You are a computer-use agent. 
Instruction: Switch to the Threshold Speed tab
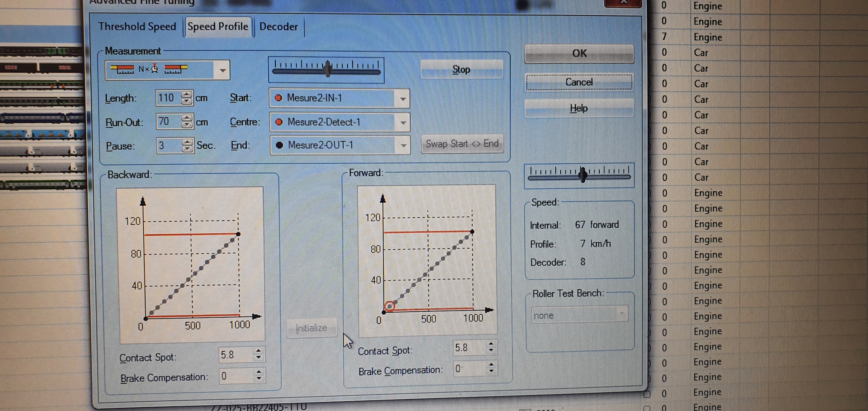point(137,27)
